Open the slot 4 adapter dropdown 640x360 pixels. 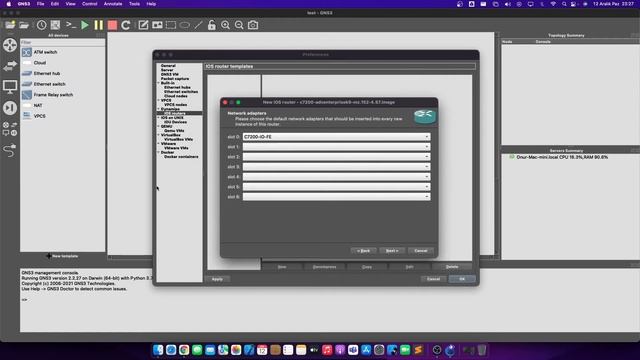336,177
